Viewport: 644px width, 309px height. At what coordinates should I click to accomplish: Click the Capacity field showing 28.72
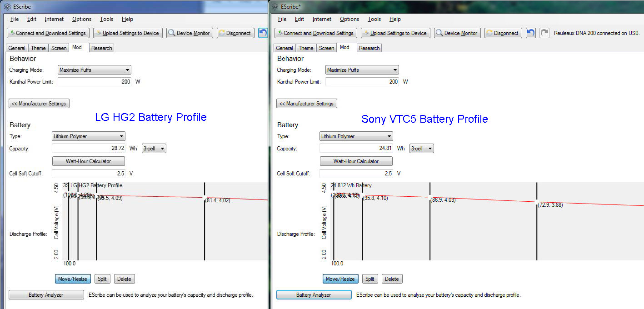pyautogui.click(x=89, y=149)
